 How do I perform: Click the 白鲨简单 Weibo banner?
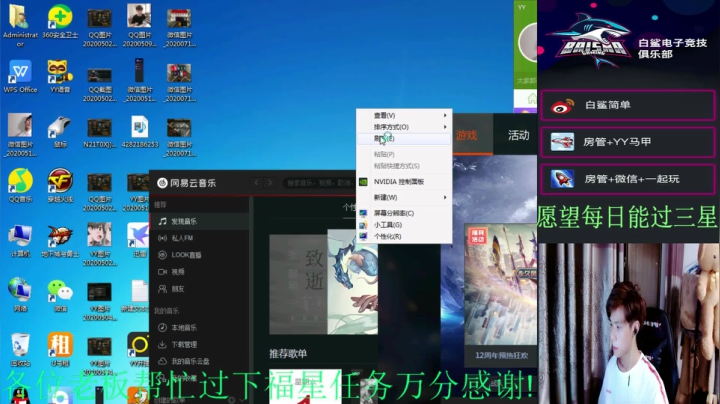[x=628, y=105]
